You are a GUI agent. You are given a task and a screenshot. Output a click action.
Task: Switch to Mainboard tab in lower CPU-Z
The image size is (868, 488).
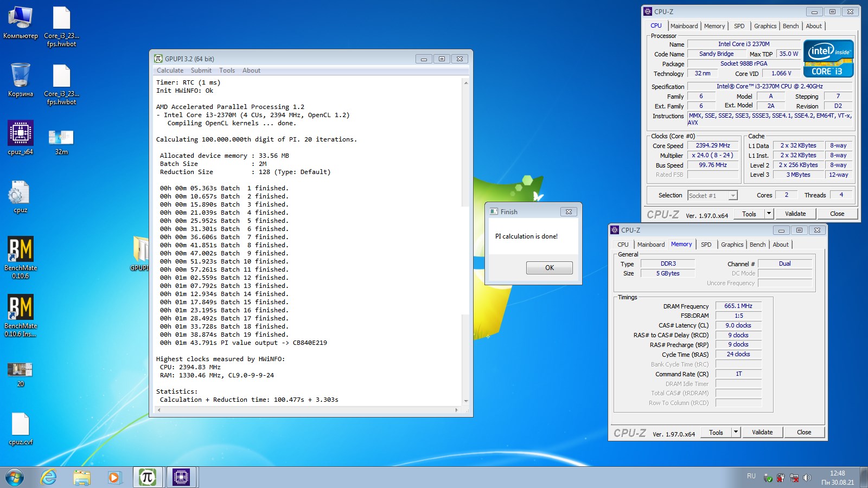coord(651,245)
